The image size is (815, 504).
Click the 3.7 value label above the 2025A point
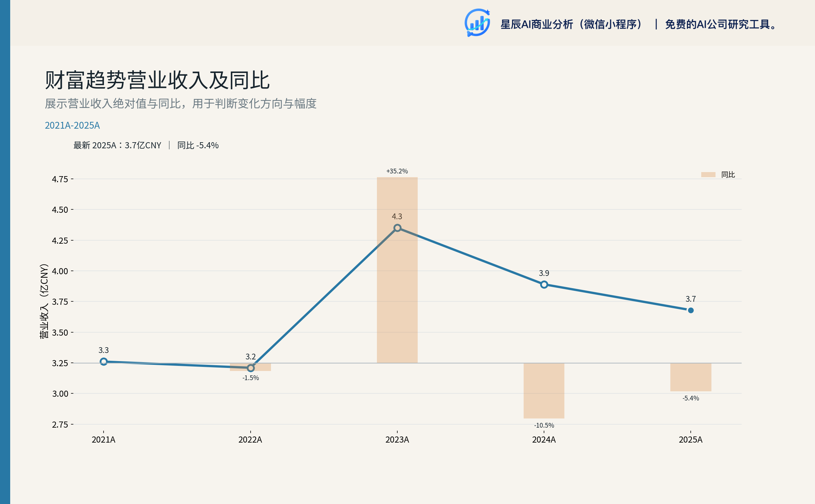tap(691, 299)
